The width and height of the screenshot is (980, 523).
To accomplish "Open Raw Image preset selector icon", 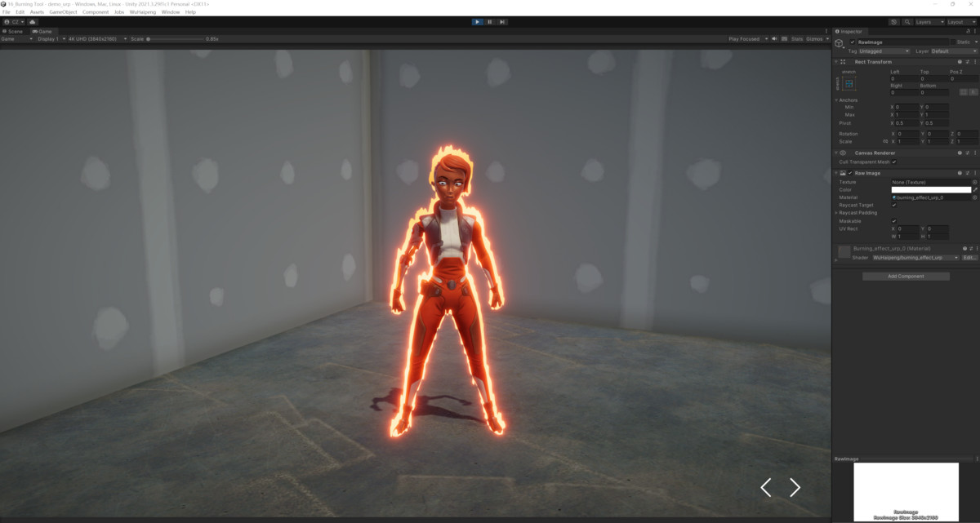I will [968, 173].
